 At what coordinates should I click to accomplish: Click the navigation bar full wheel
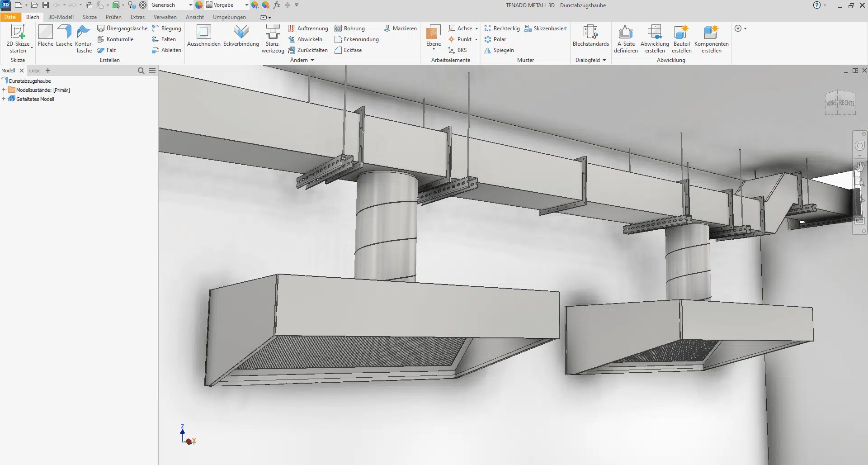(x=859, y=146)
